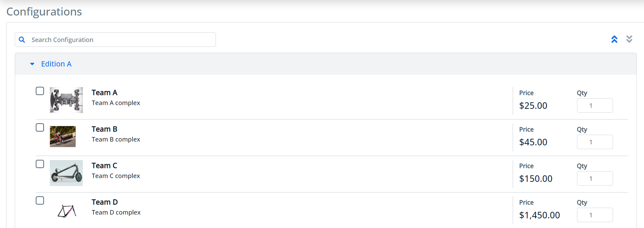The image size is (644, 228).
Task: Click the Team D title
Action: 105,202
